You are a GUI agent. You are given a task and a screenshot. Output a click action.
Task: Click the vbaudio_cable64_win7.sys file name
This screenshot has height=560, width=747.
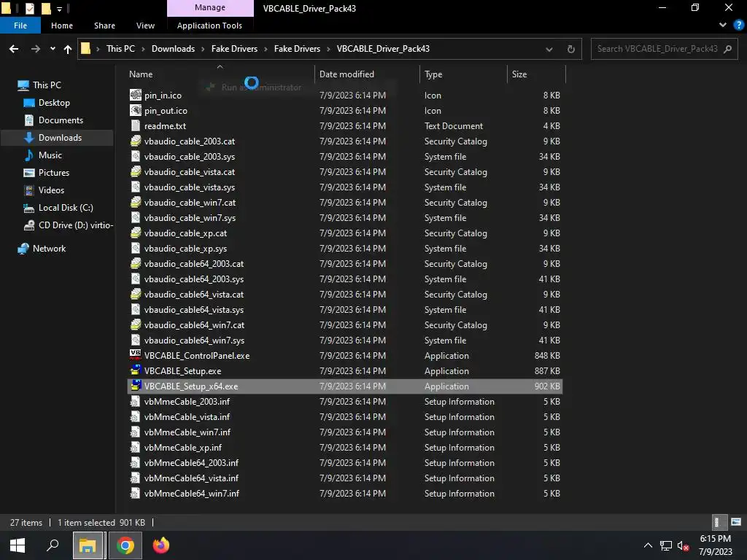[194, 340]
